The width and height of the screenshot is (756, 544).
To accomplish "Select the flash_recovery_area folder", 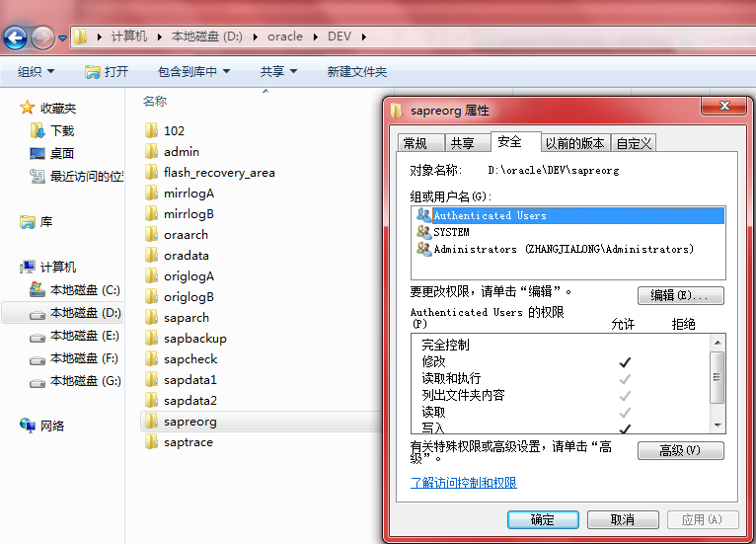I will [210, 172].
